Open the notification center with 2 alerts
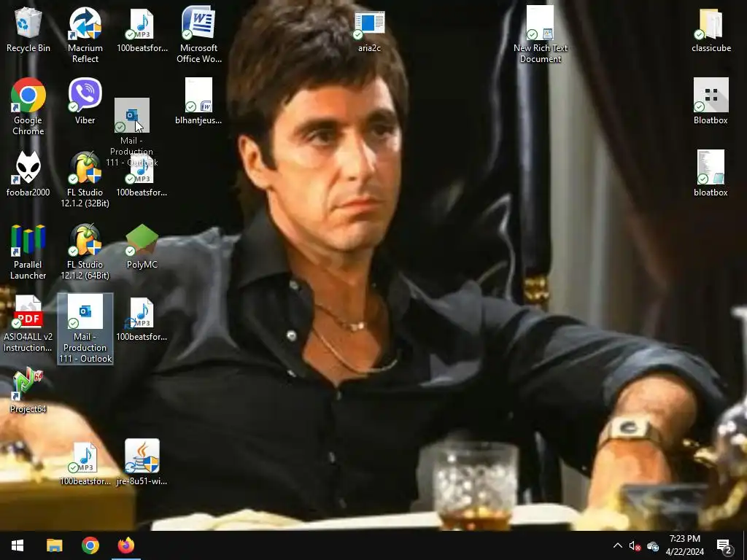 [x=724, y=545]
